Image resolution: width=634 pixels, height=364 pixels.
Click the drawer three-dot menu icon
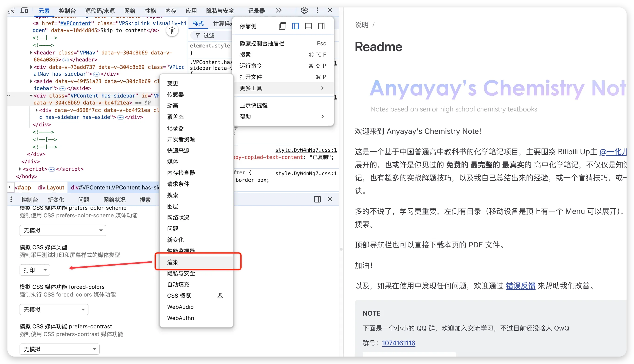[x=11, y=199]
